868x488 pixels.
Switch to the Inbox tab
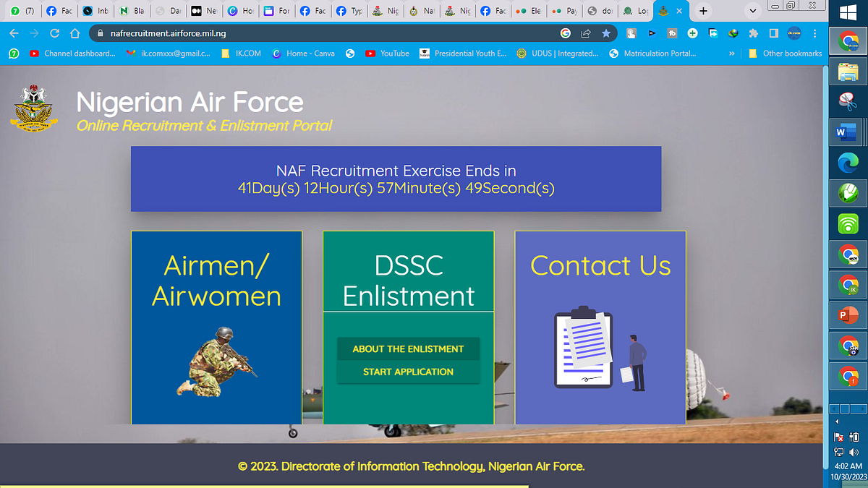click(95, 10)
